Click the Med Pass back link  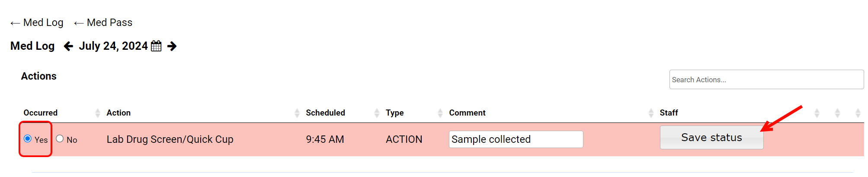coord(103,23)
